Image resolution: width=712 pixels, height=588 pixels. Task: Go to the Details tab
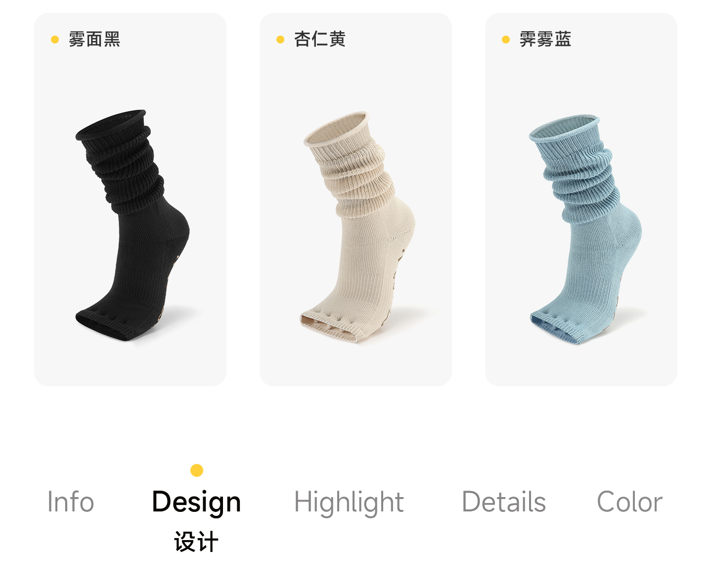504,502
